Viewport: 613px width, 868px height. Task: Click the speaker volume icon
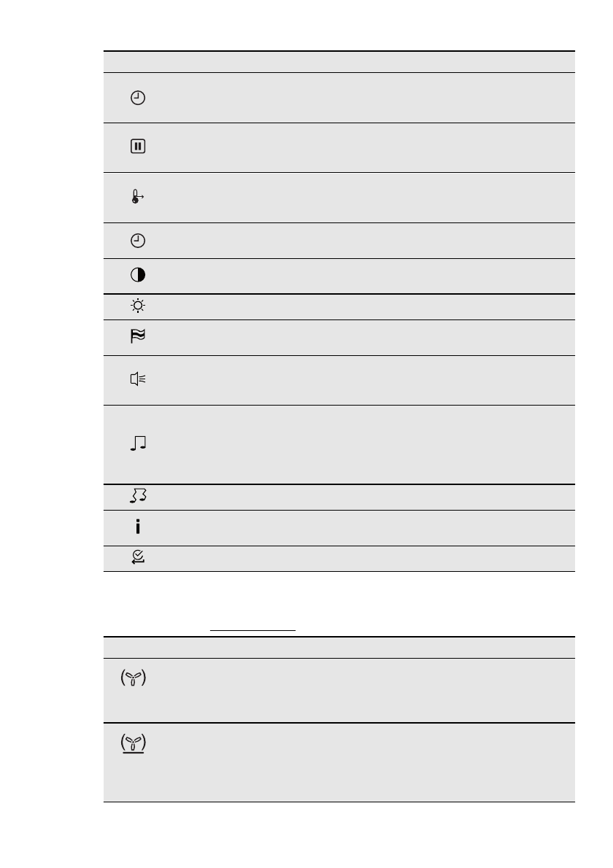(x=138, y=379)
